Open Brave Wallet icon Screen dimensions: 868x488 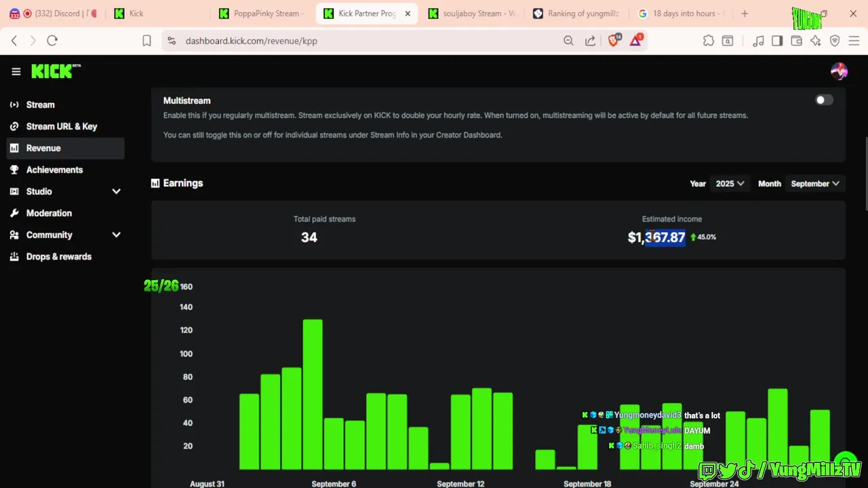[x=796, y=41]
